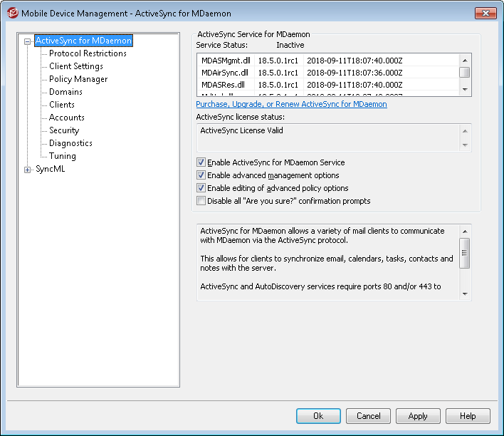This screenshot has height=436, width=504.
Task: Open Domains page
Action: [x=66, y=92]
